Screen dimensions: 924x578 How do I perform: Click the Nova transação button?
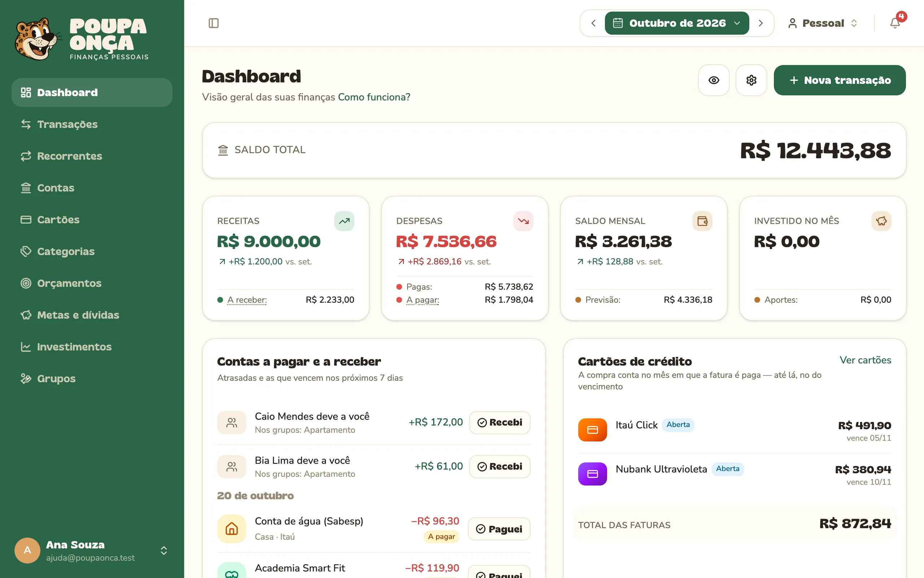click(x=840, y=80)
